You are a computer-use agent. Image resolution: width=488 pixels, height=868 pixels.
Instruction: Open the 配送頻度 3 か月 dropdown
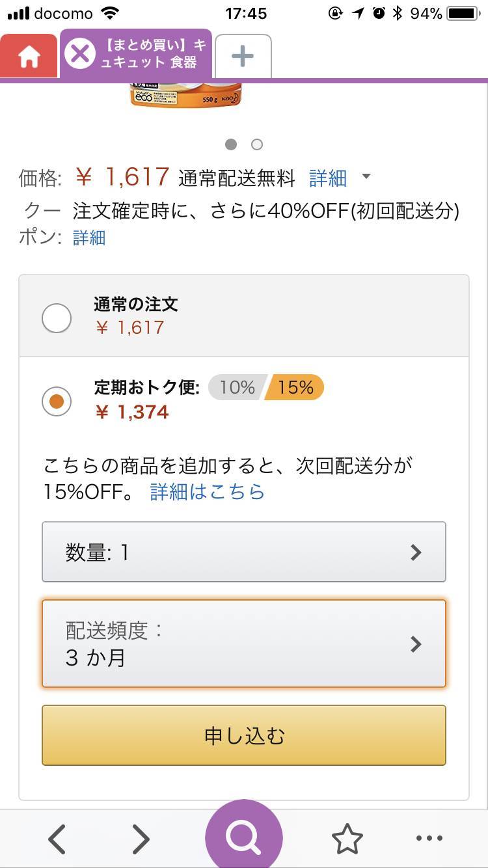tap(244, 644)
